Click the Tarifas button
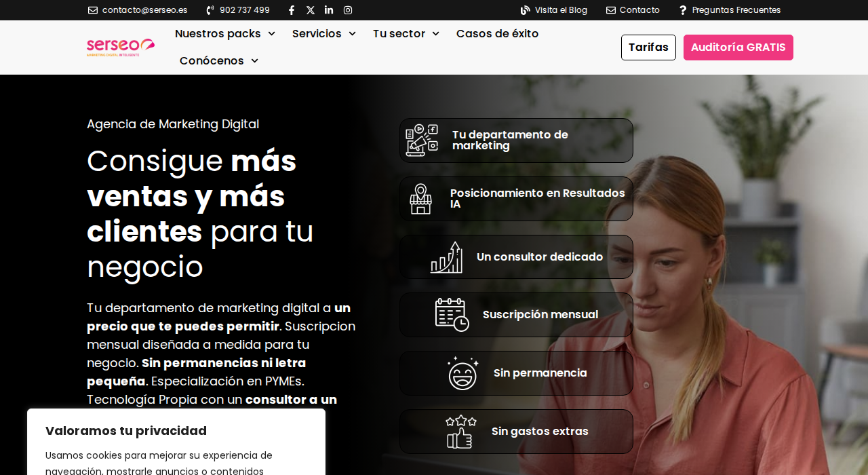Screen dimensions: 868x475 coord(648,47)
